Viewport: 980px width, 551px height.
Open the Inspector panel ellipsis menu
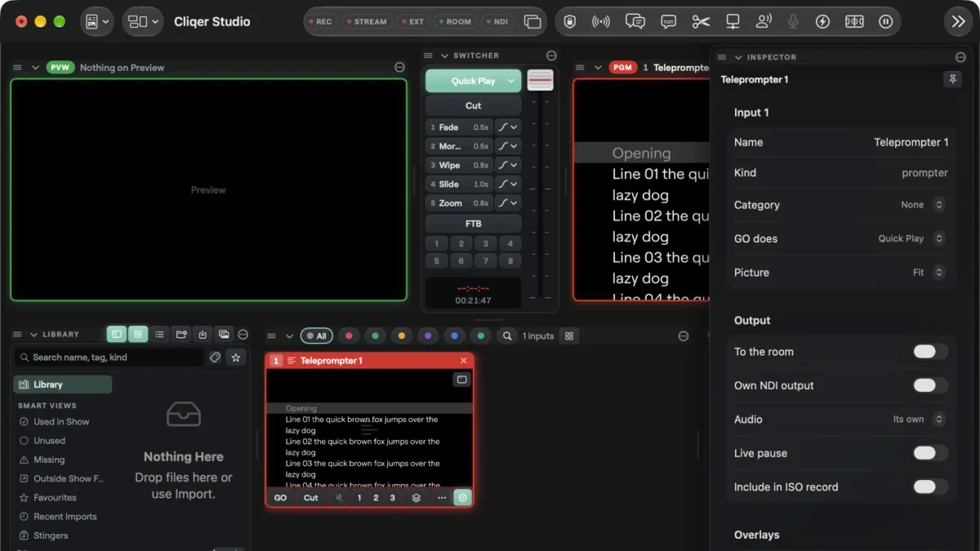pos(960,57)
